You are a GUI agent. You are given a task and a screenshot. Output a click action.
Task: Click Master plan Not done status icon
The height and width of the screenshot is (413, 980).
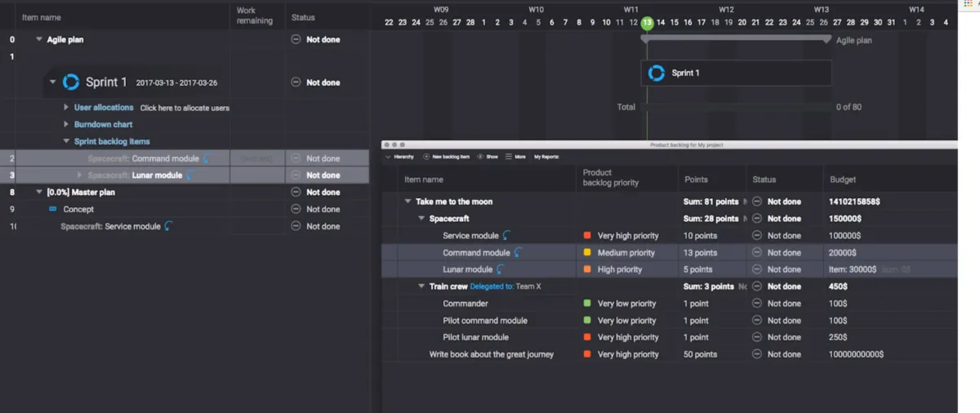click(296, 193)
